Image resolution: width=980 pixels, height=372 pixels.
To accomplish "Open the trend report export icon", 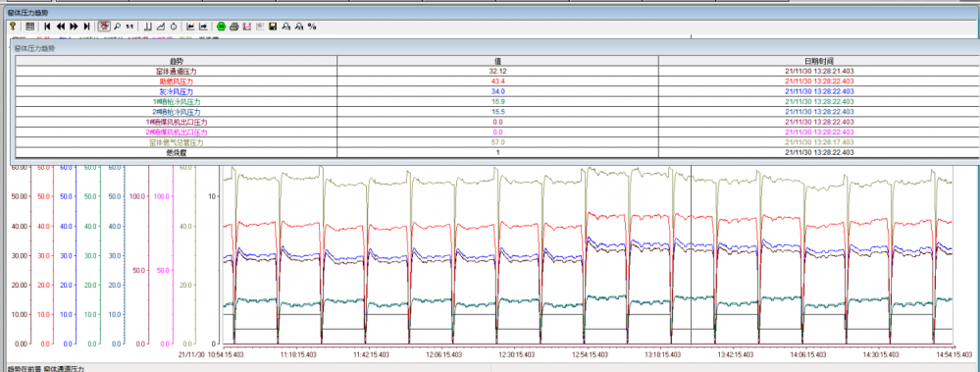I will 247,27.
